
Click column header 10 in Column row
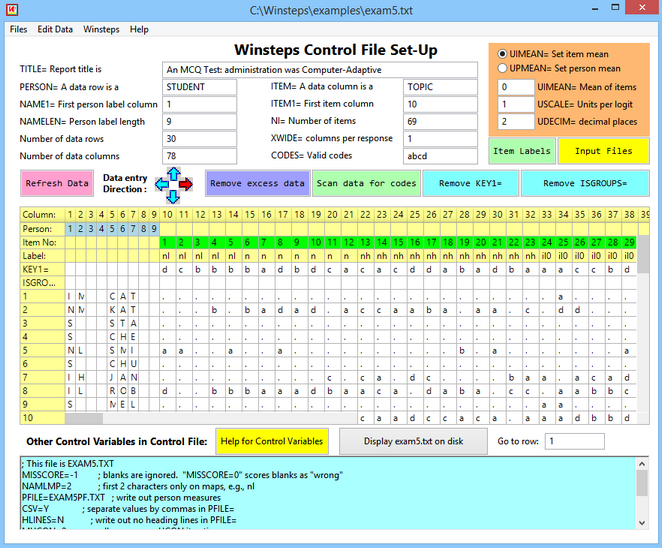point(168,215)
